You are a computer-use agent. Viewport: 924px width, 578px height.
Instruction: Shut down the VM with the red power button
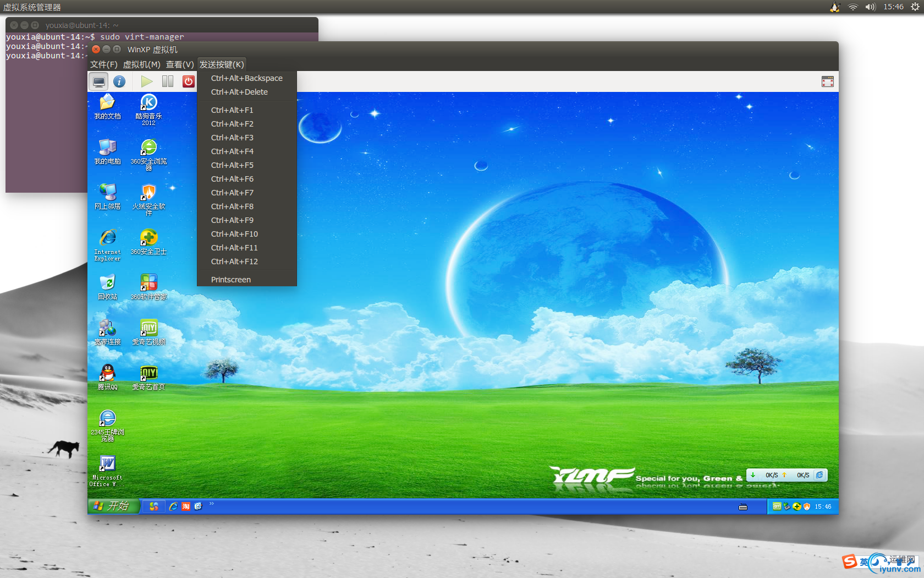(x=188, y=81)
